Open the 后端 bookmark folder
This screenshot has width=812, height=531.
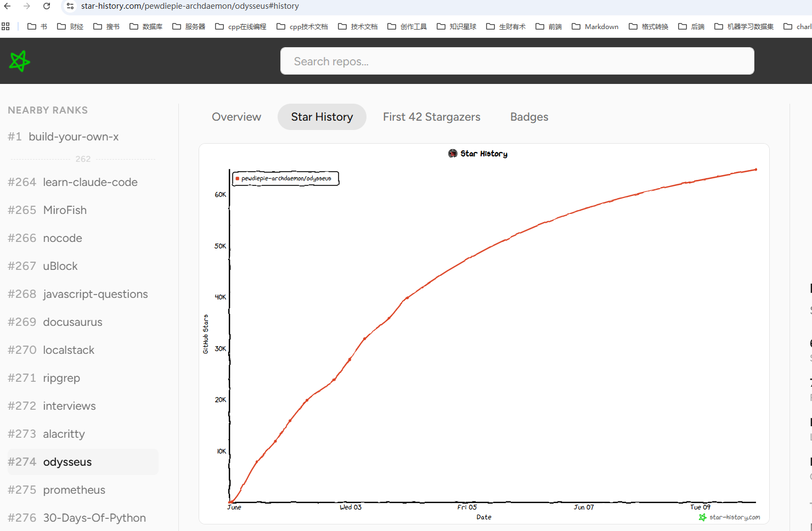point(691,26)
